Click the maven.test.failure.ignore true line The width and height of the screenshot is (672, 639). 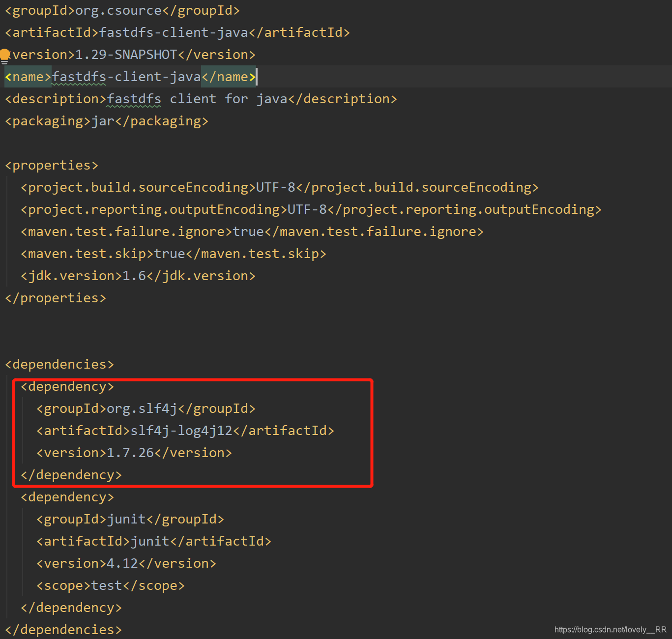tap(252, 232)
